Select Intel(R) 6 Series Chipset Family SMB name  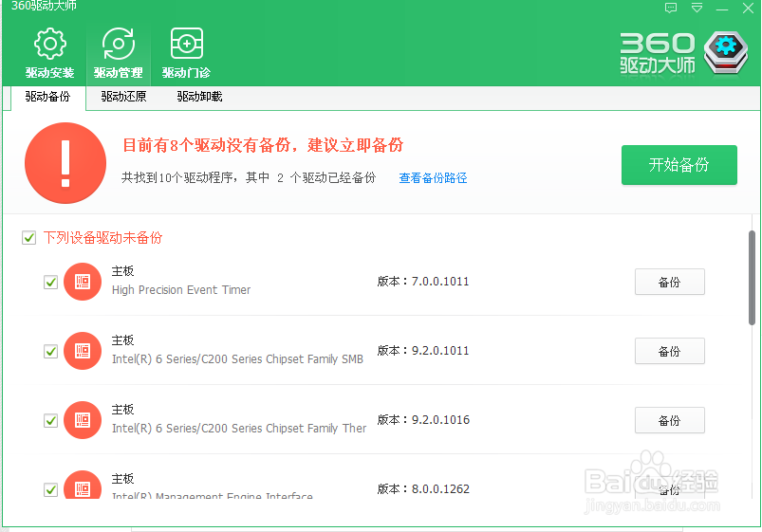pos(237,359)
